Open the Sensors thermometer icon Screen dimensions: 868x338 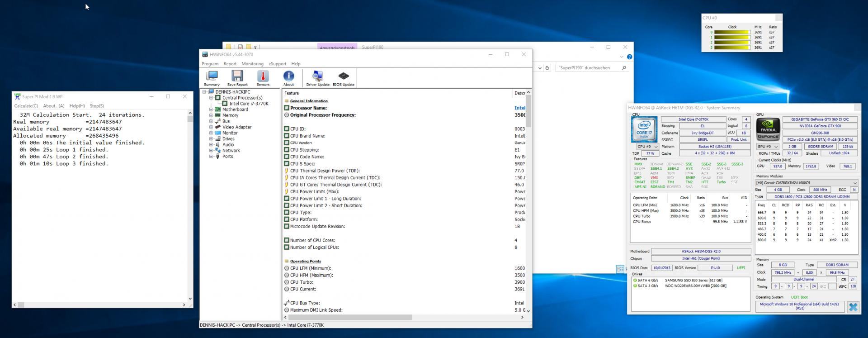(263, 78)
